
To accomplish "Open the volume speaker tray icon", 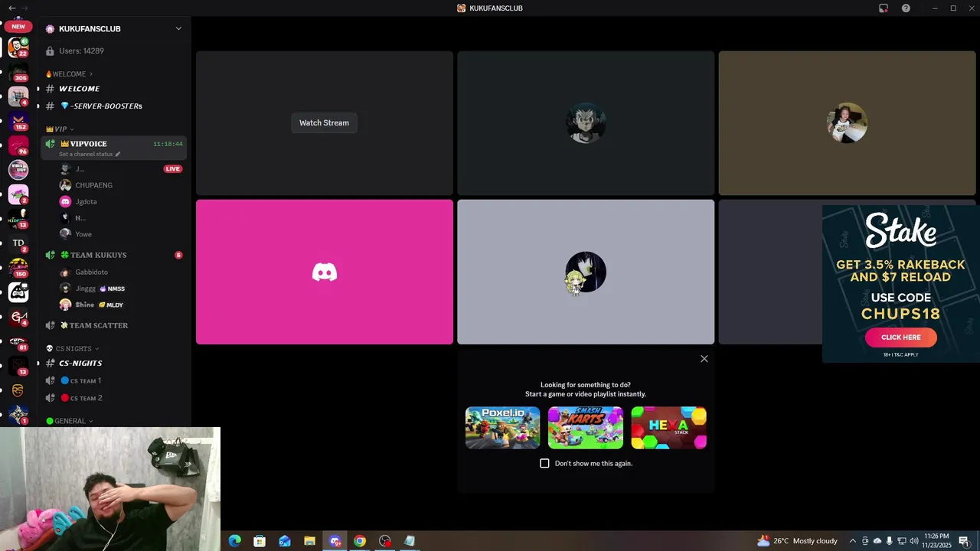I will pos(913,541).
